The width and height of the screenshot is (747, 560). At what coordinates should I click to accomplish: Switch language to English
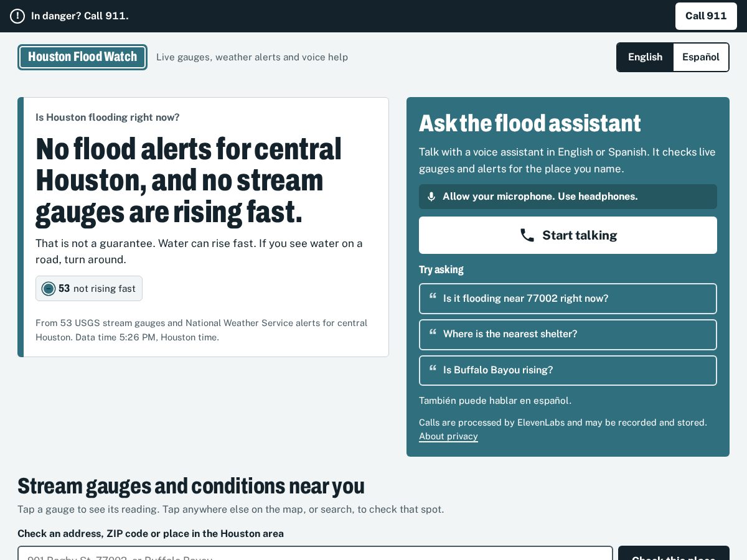pyautogui.click(x=645, y=57)
